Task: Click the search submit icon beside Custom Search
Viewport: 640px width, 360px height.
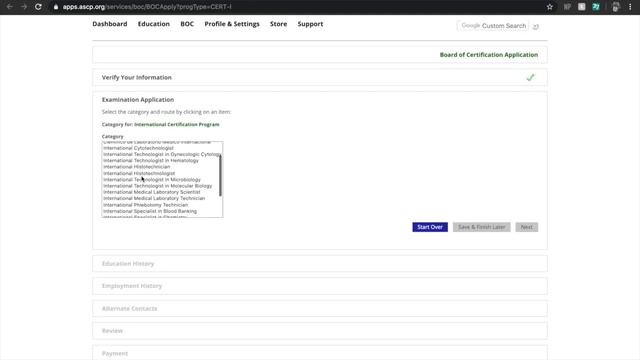Action: 536,26
